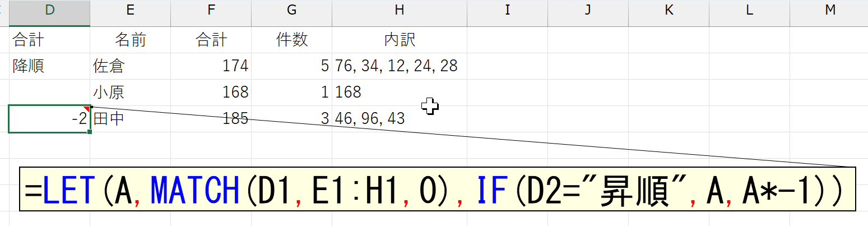The height and width of the screenshot is (226, 868).
Task: Select 佐倉's count cell showing 5
Action: point(291,66)
